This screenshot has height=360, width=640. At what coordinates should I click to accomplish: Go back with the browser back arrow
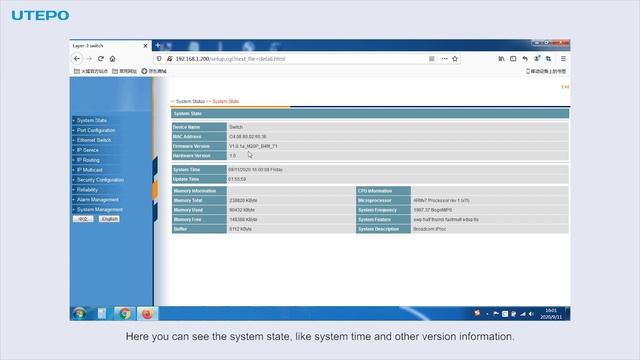77,59
